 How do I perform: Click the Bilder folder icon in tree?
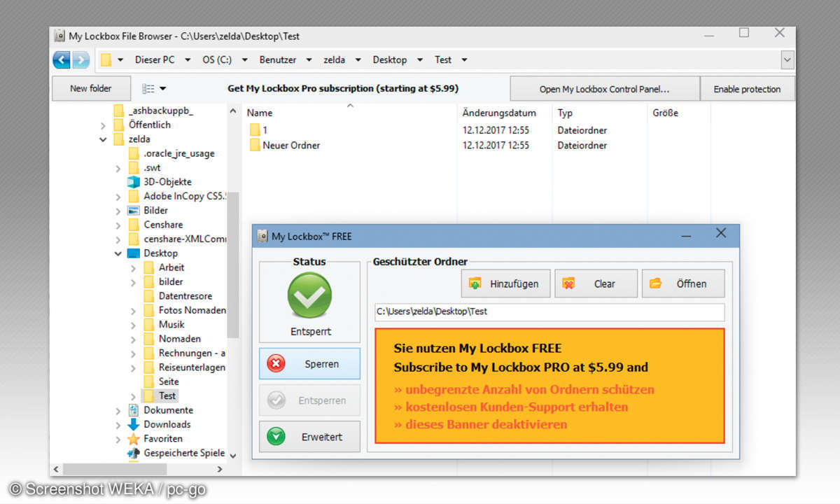pyautogui.click(x=134, y=211)
